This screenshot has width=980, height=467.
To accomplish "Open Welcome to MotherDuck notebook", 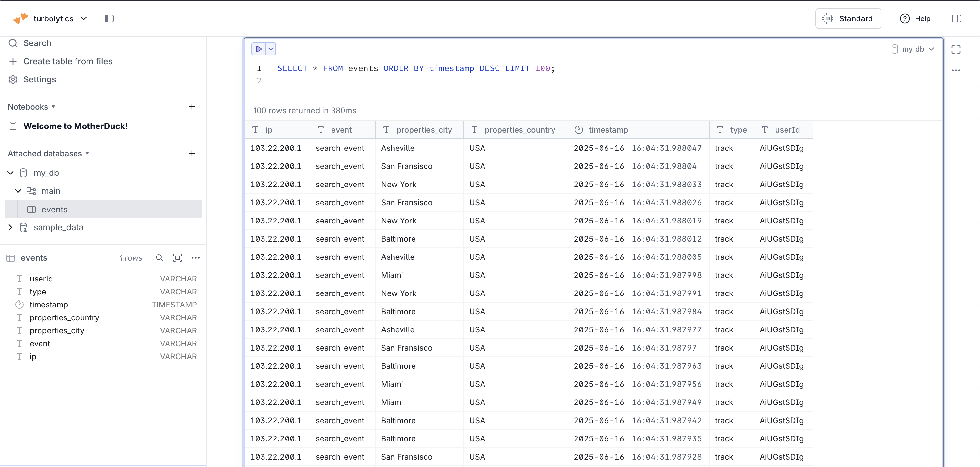I will [75, 126].
